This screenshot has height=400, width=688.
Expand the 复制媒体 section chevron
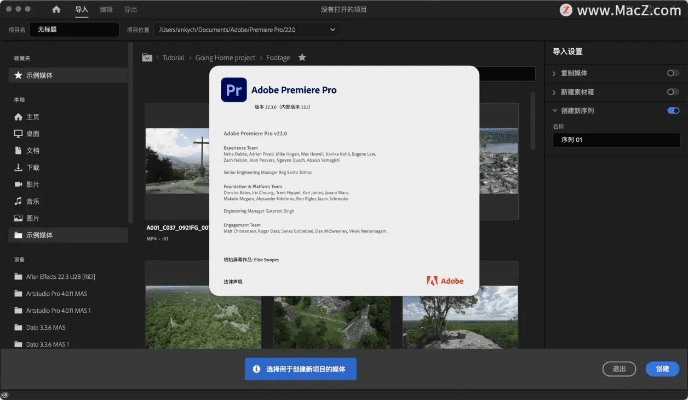pyautogui.click(x=555, y=74)
